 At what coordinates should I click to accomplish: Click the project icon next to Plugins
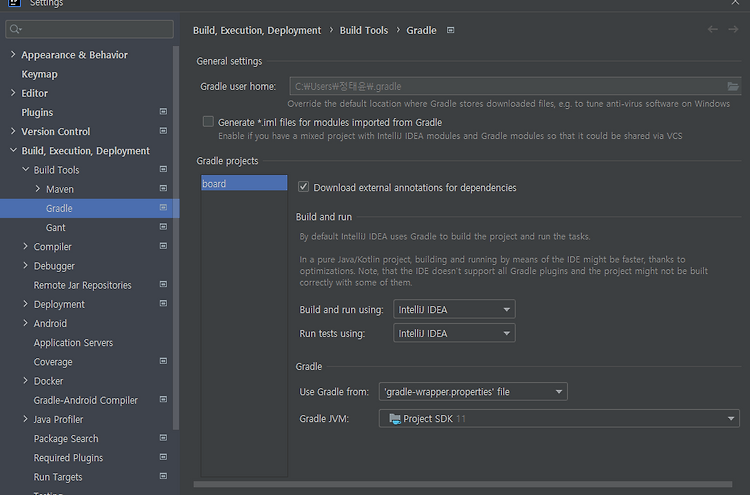(x=163, y=111)
